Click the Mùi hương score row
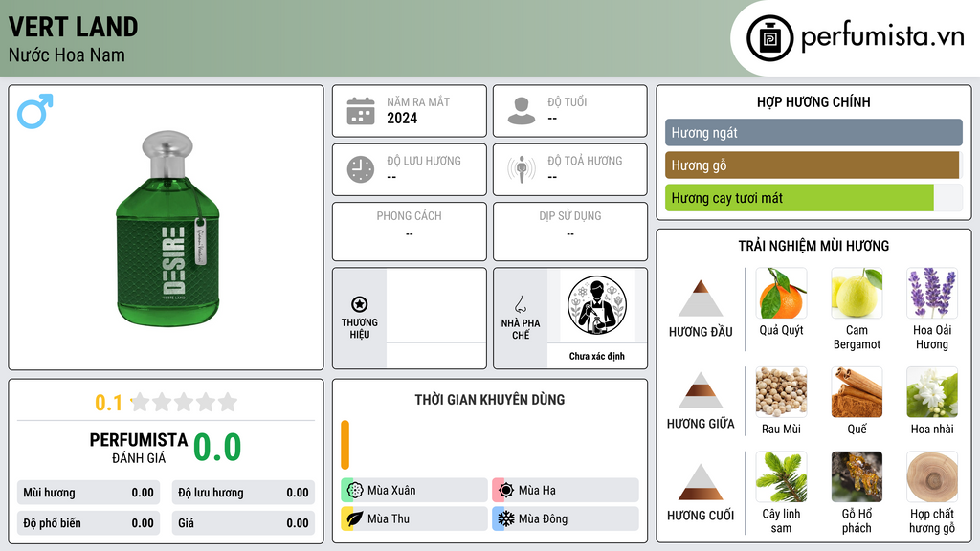Image resolution: width=980 pixels, height=551 pixels. 88,493
